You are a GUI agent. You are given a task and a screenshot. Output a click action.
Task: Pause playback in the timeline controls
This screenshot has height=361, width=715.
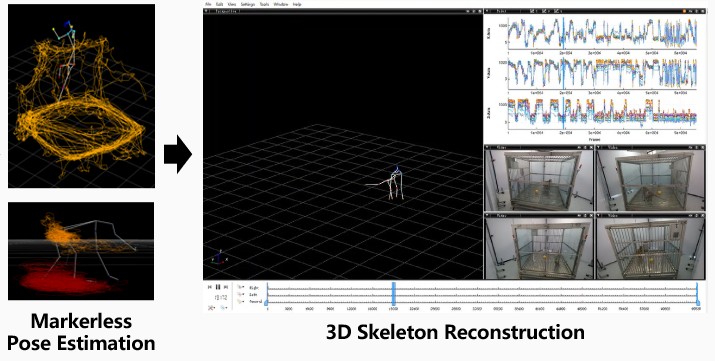(218, 287)
